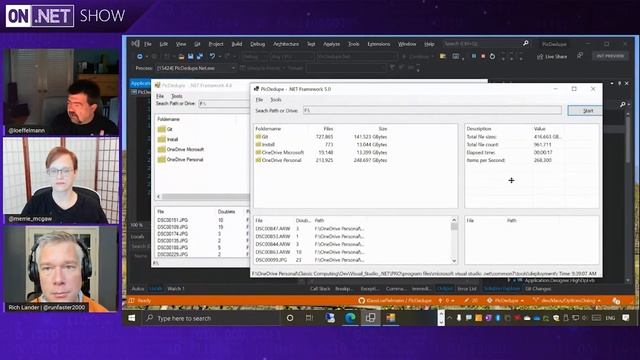Open Visual Studio's File menu
The image size is (640, 360).
pos(148,44)
